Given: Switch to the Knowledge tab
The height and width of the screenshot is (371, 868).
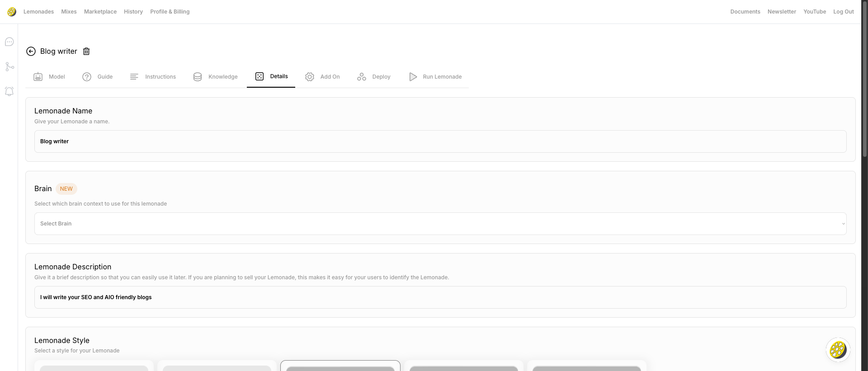Looking at the screenshot, I should point(215,77).
